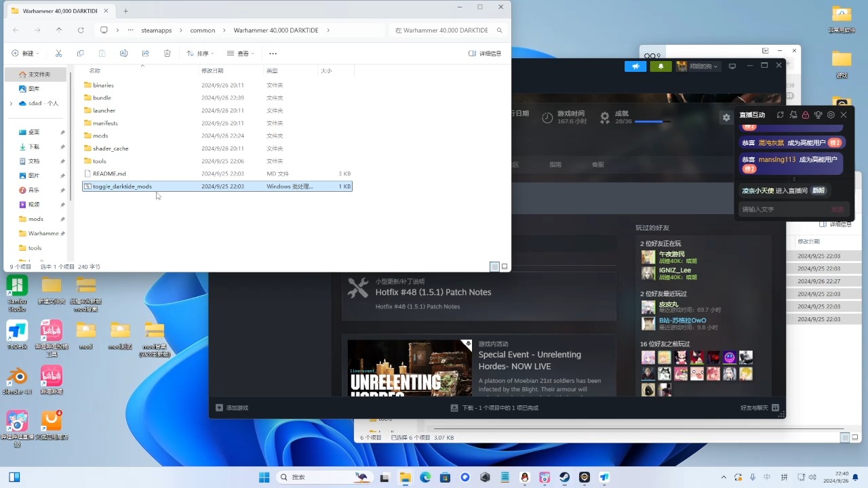Switch Steam to Big Picture mode icon
This screenshot has width=868, height=488.
732,66
